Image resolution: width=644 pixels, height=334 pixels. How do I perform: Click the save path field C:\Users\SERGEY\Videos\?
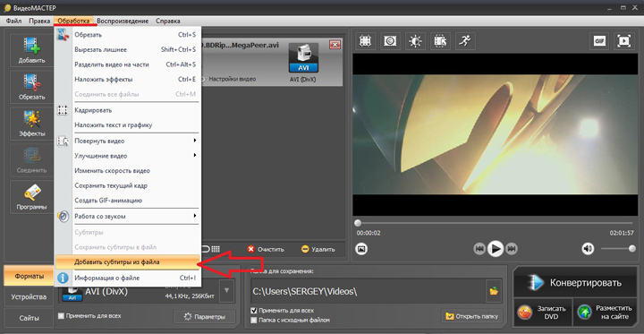(x=368, y=291)
